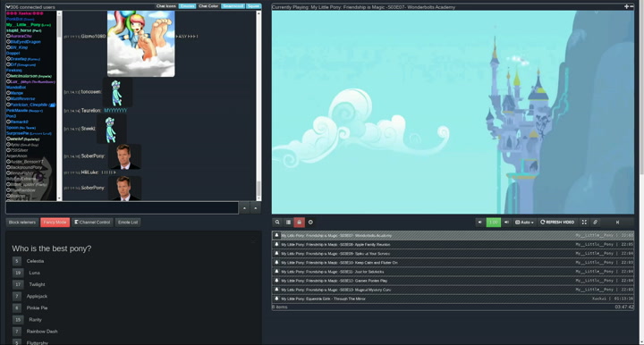Lower volume with the left speaker icon

(480, 223)
